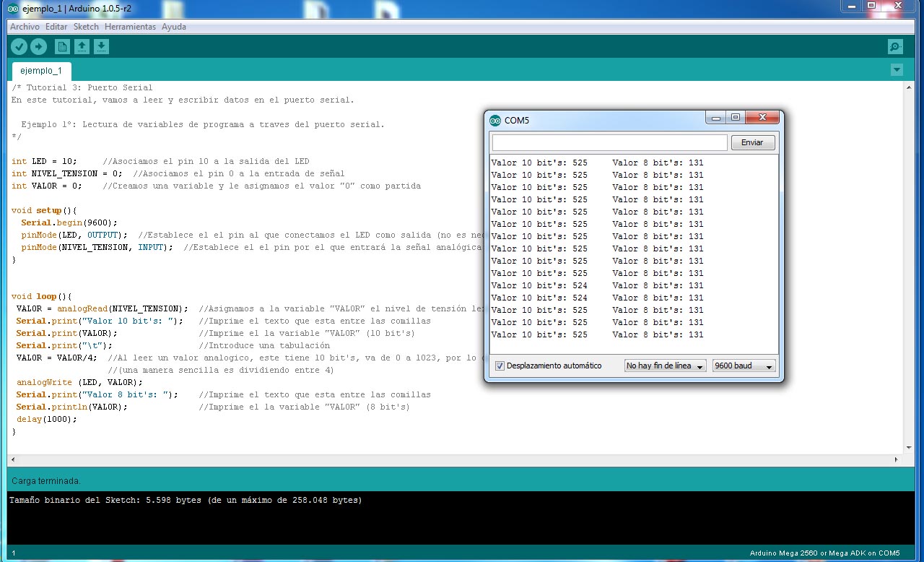Click the 'Serial.begin(9600);' code line
Image resolution: width=924 pixels, height=562 pixels.
pyautogui.click(x=69, y=222)
